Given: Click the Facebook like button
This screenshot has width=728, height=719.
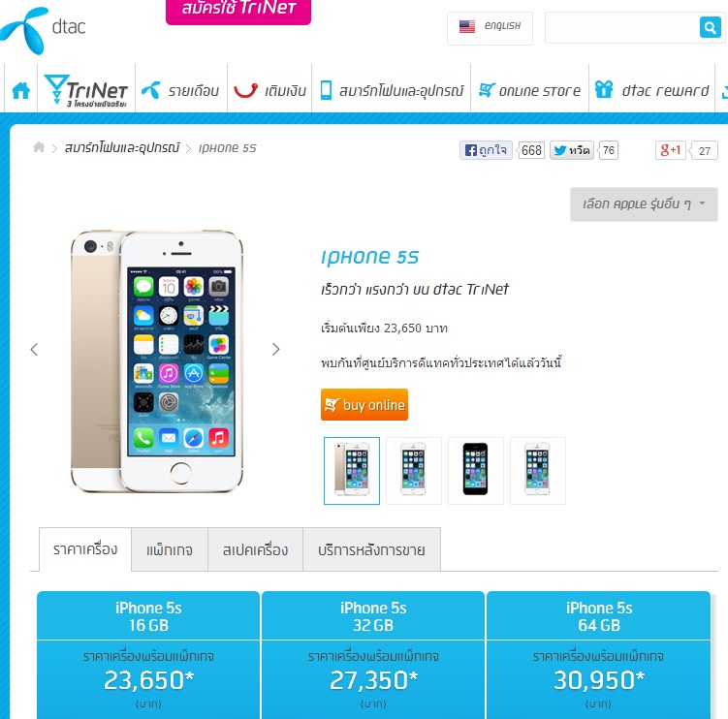Looking at the screenshot, I should (x=486, y=150).
